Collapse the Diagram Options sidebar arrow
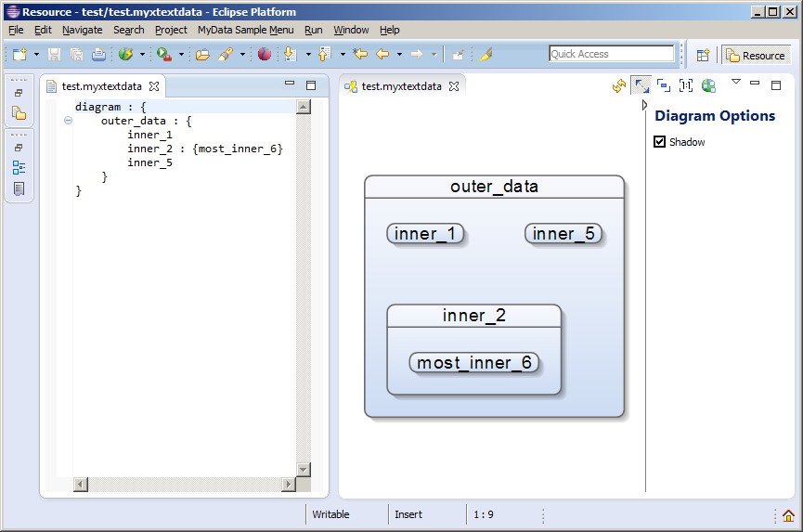The image size is (803, 532). click(645, 106)
